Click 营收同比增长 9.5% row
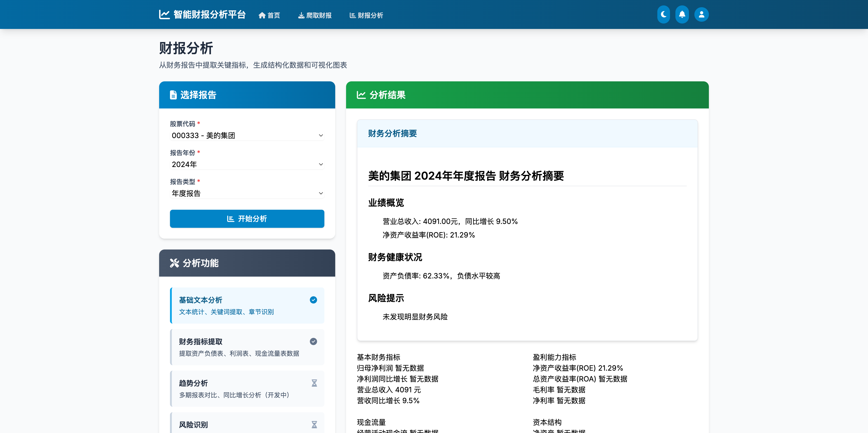Image resolution: width=868 pixels, height=433 pixels. click(388, 401)
